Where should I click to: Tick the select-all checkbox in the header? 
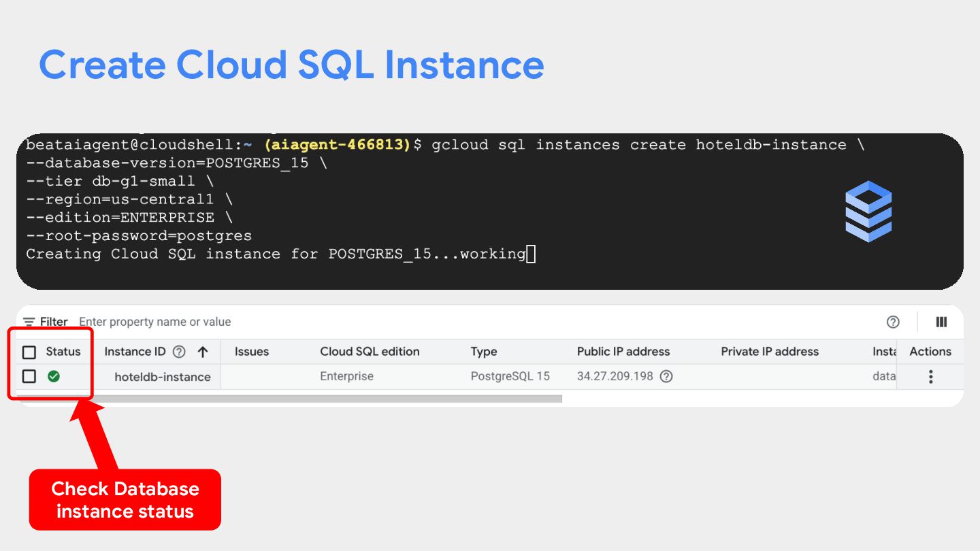coord(29,352)
